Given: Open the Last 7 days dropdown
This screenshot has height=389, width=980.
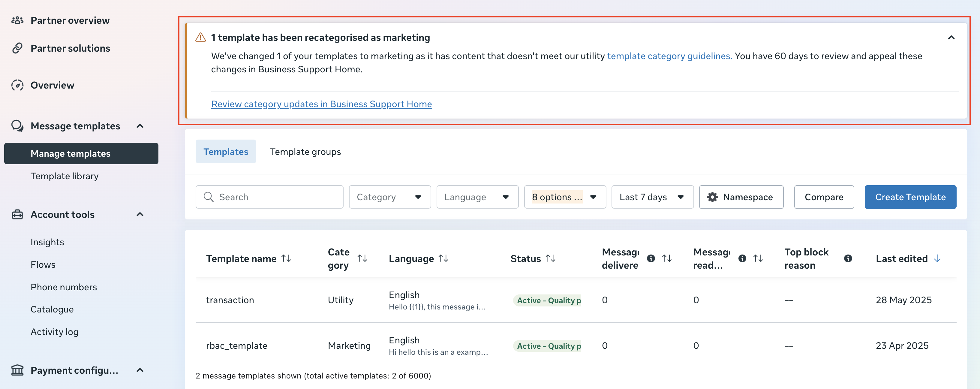Looking at the screenshot, I should 652,197.
